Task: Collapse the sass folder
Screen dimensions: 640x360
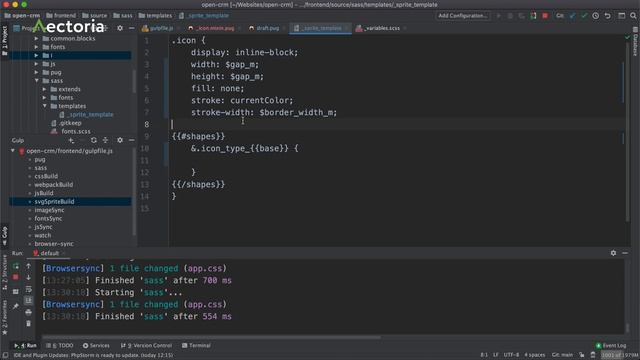Action: tap(36, 81)
